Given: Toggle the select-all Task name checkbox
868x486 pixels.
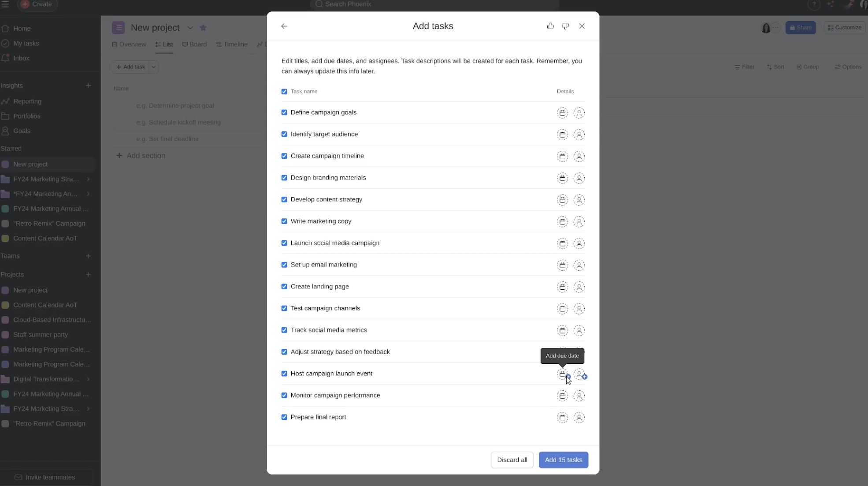Looking at the screenshot, I should (284, 91).
